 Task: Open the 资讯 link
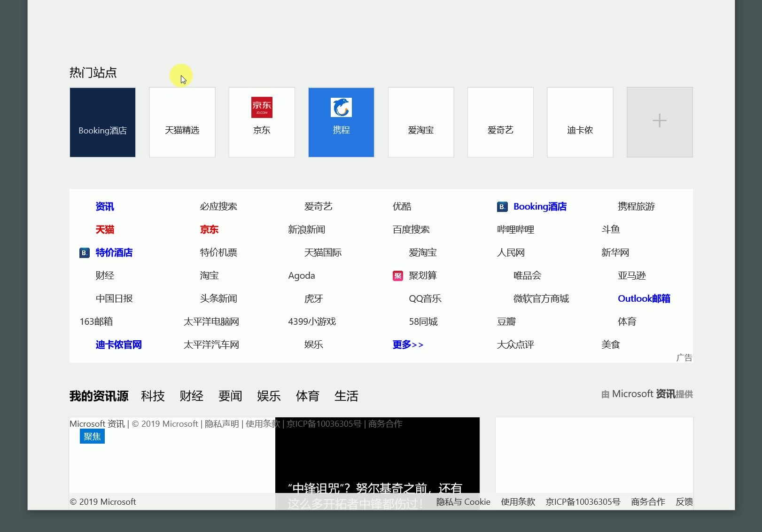[105, 206]
